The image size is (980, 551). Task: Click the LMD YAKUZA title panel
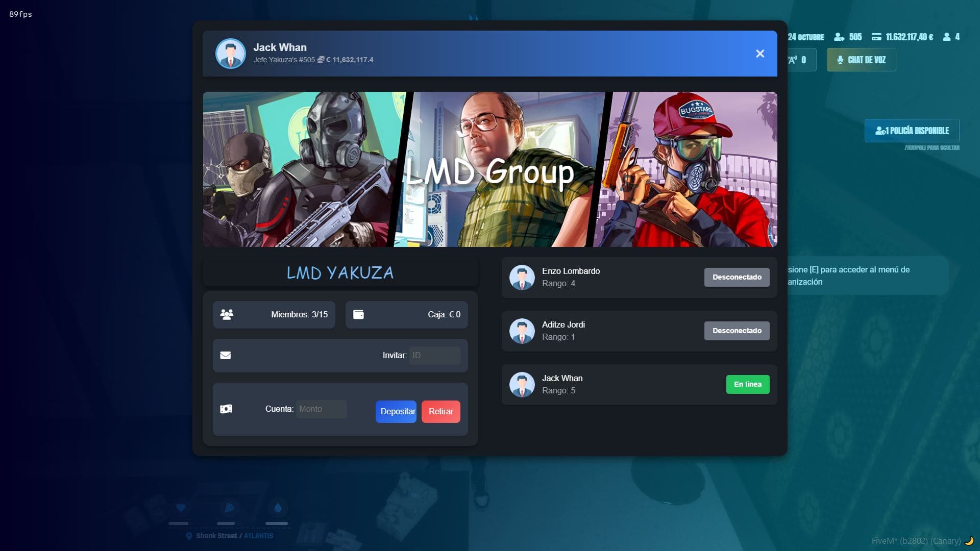(x=340, y=272)
